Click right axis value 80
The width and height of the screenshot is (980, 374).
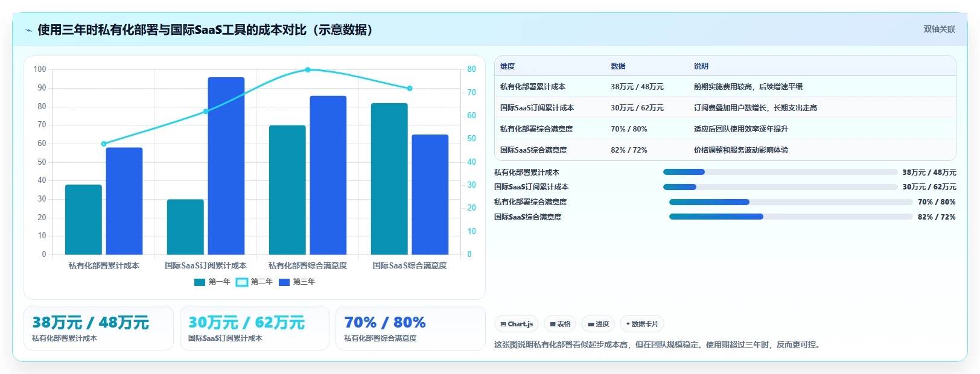click(x=471, y=69)
